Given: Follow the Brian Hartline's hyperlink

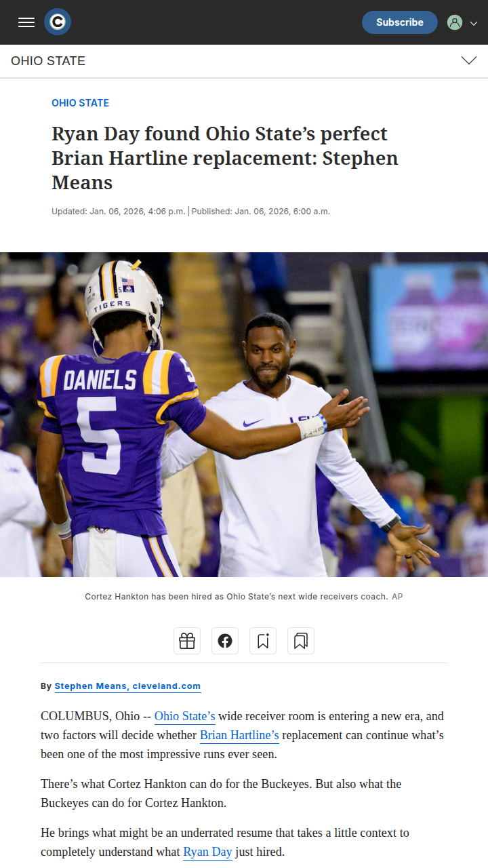Looking at the screenshot, I should pos(239,735).
